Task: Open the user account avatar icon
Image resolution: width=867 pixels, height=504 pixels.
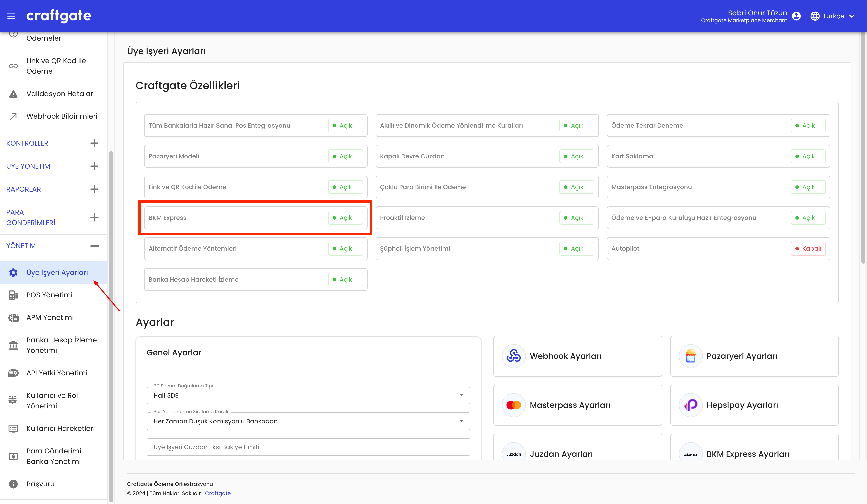Action: (x=796, y=16)
